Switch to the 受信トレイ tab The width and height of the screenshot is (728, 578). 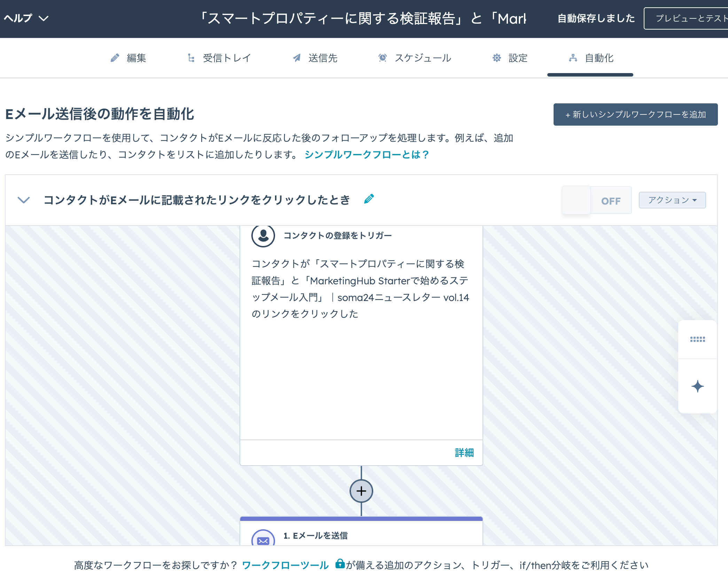point(219,58)
